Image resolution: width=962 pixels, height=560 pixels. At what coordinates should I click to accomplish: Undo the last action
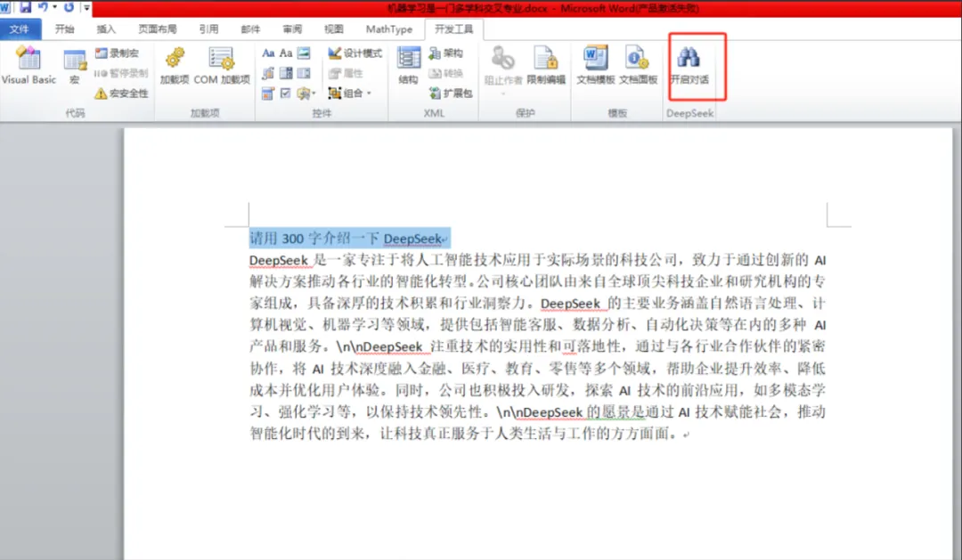click(43, 7)
